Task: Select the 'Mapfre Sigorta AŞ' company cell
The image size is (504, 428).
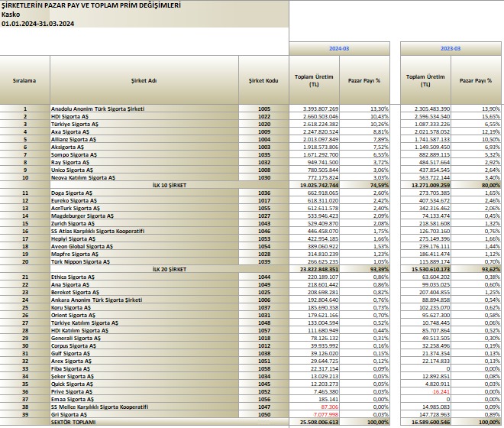Action: 144,254
